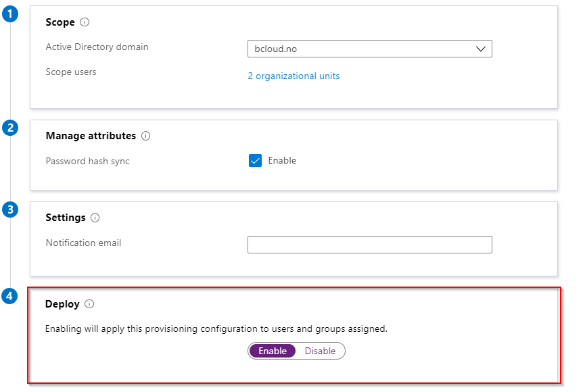Select Enable in the Deploy toggle
The height and width of the screenshot is (392, 585).
[x=273, y=351]
